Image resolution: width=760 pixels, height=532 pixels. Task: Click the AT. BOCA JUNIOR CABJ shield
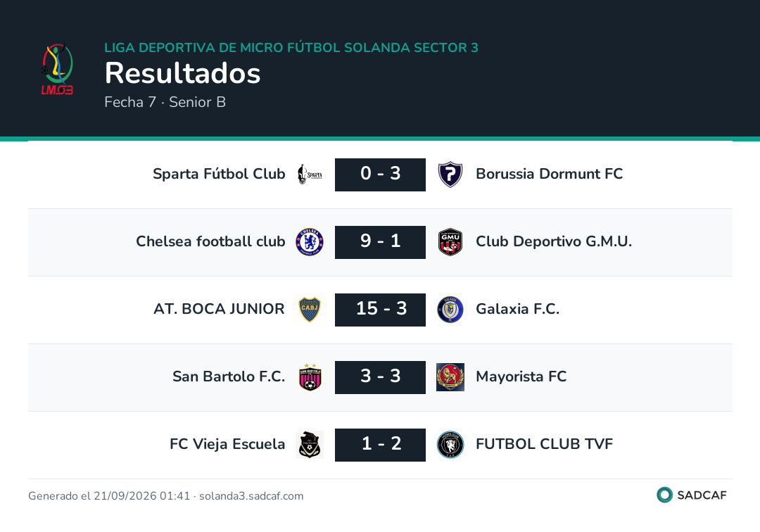click(x=310, y=310)
